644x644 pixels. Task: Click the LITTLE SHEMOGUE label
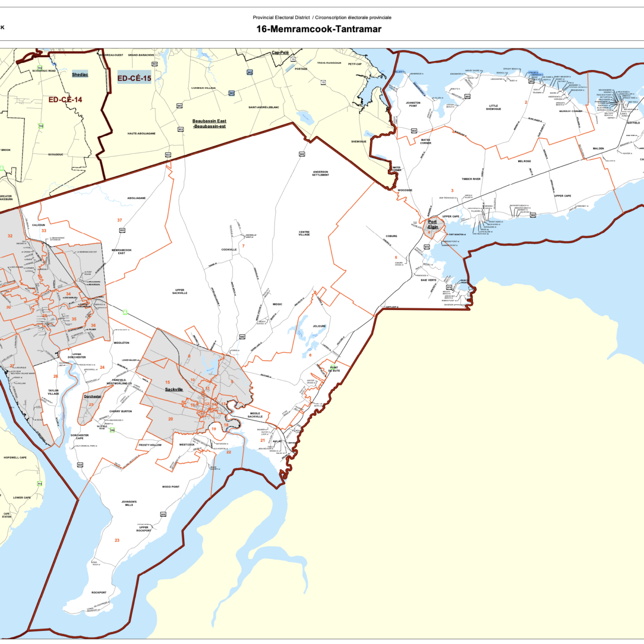[494, 107]
